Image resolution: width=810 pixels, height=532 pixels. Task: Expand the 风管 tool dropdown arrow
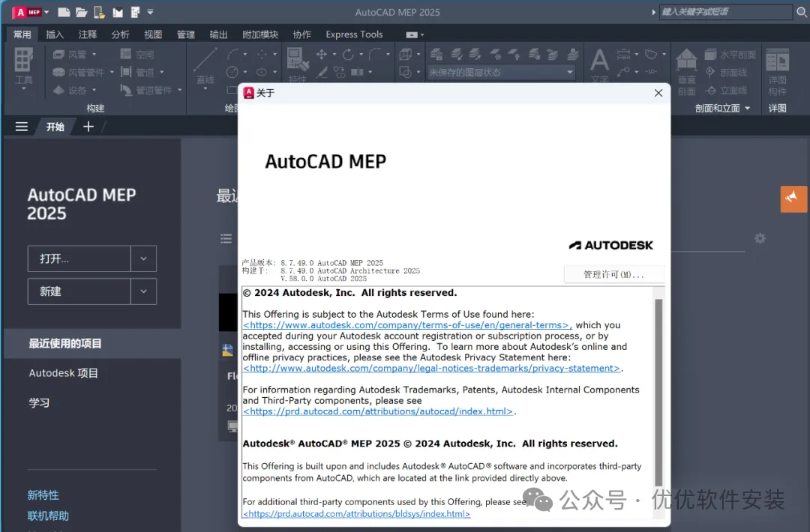pos(94,54)
